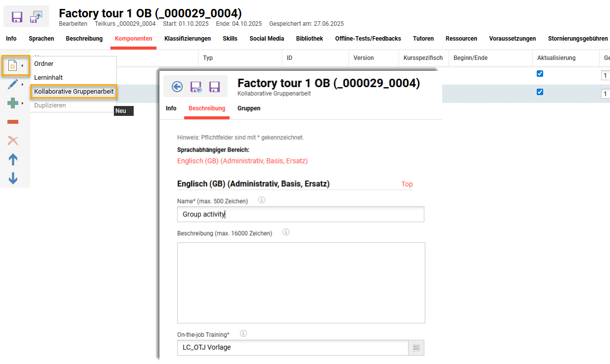Open the On-the-job Training selection list button
The height and width of the screenshot is (364, 610).
(416, 348)
